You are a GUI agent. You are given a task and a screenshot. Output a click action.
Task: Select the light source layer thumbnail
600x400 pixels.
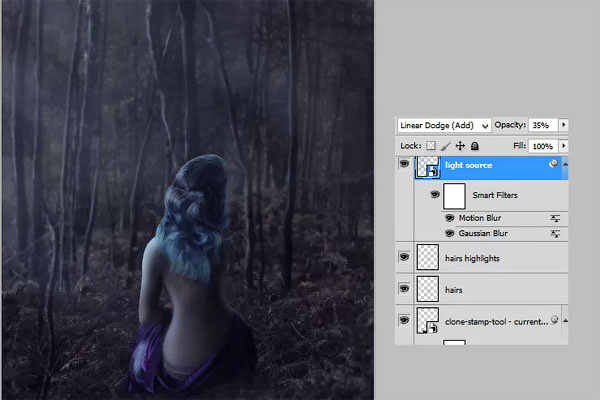(x=427, y=167)
